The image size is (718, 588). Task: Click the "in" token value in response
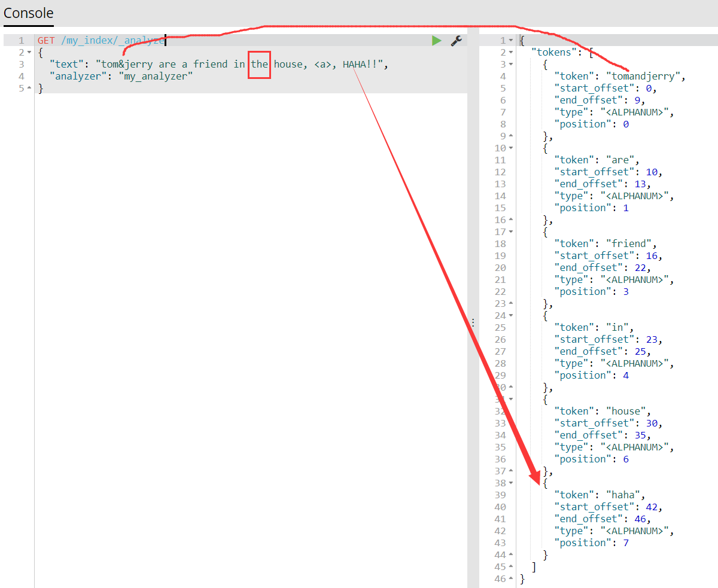click(x=617, y=327)
